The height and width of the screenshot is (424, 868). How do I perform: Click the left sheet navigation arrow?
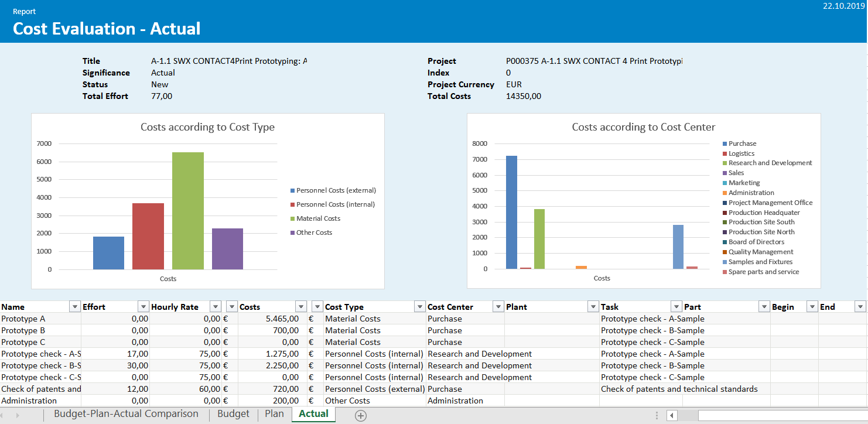pos(4,414)
